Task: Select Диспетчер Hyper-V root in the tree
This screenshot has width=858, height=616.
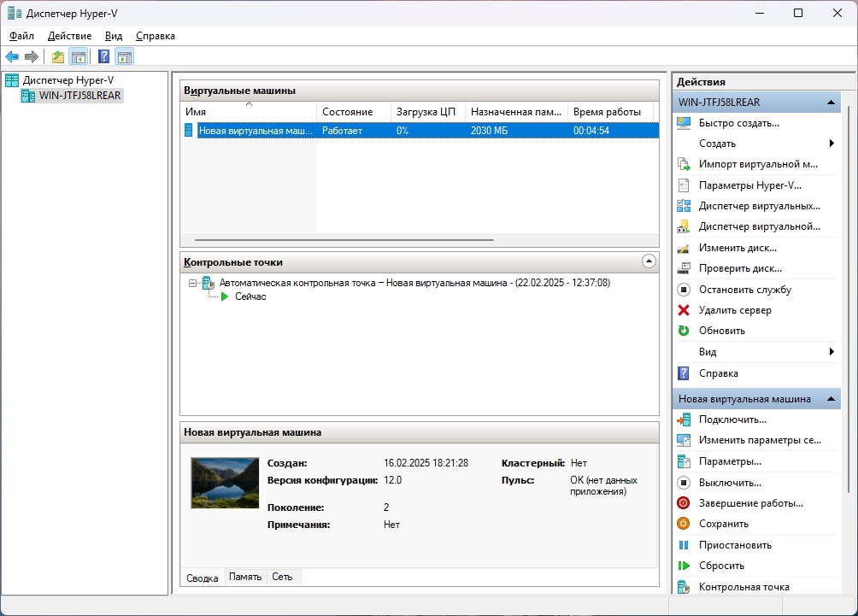Action: (x=68, y=80)
